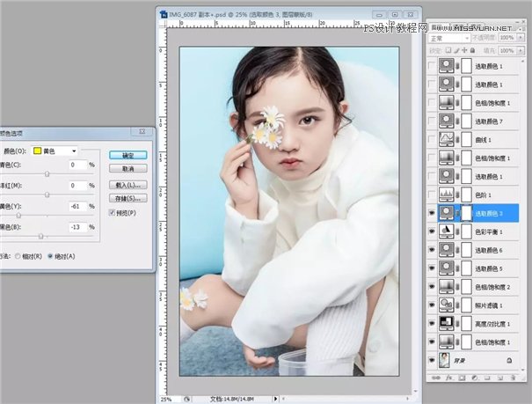Open the 正常 blend mode dropdown

[x=450, y=39]
